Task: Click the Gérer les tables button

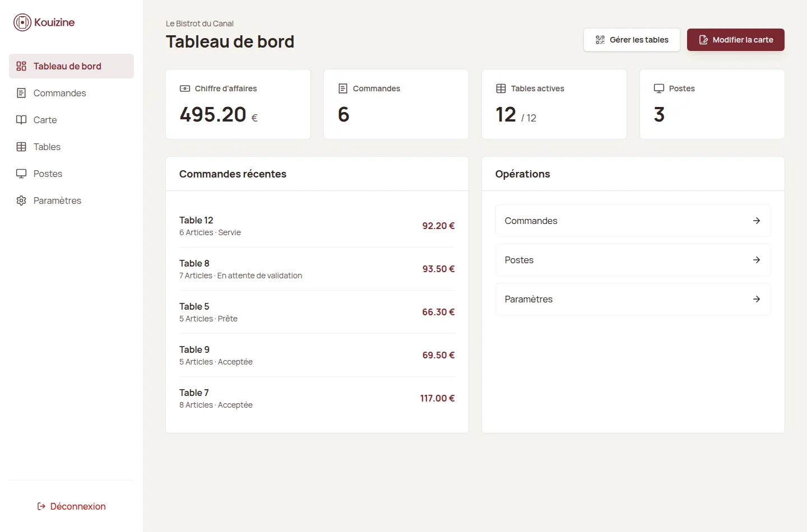Action: pyautogui.click(x=632, y=40)
